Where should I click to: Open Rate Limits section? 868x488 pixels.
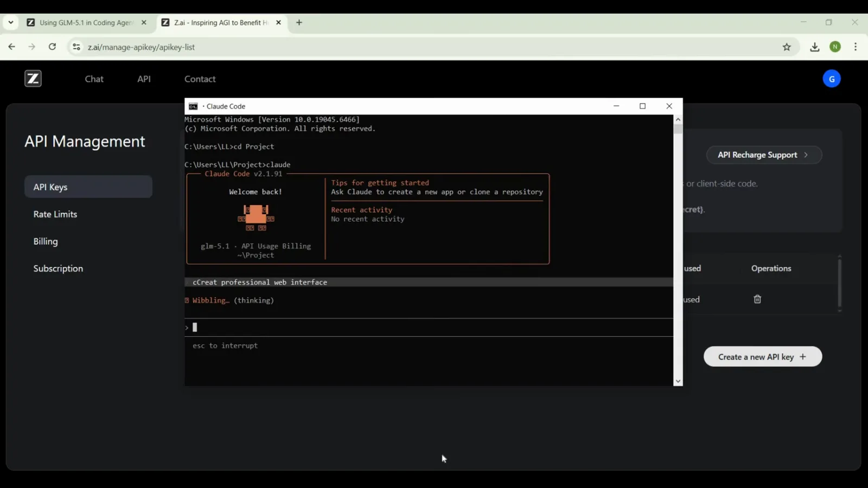55,214
